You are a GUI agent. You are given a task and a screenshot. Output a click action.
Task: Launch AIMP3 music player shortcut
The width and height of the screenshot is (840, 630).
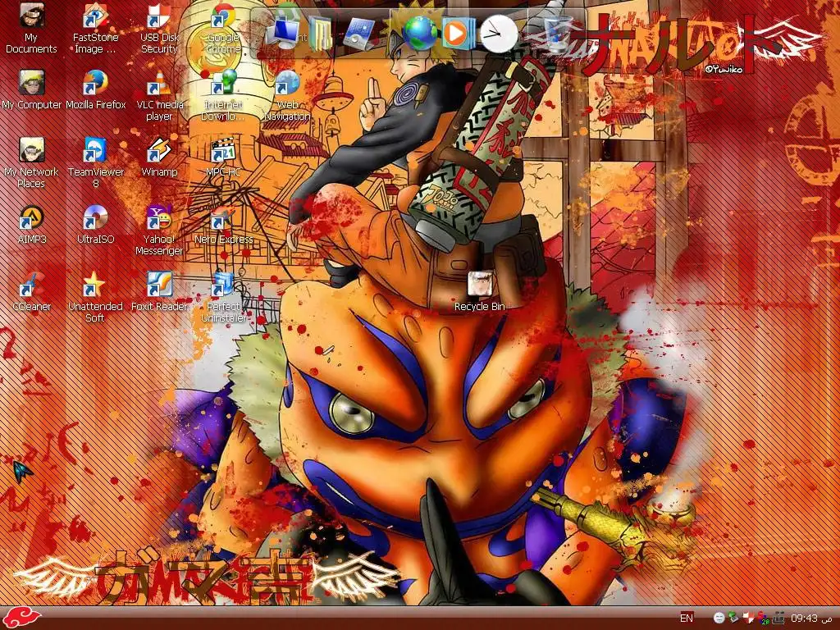(x=32, y=224)
